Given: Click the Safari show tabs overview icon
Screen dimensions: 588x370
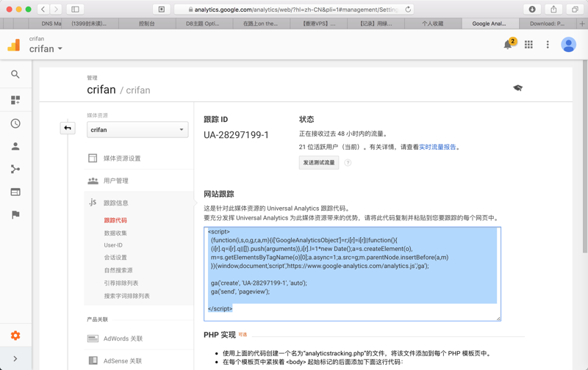Looking at the screenshot, I should pos(575,10).
